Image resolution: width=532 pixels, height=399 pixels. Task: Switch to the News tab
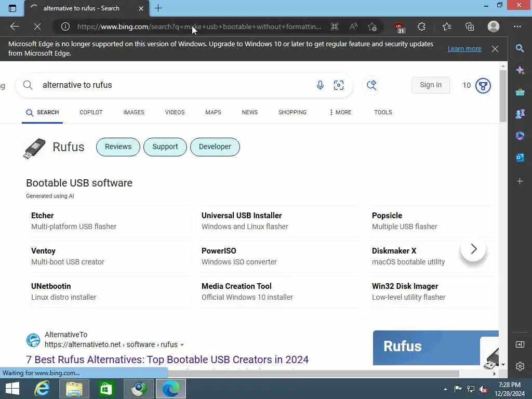pyautogui.click(x=250, y=112)
